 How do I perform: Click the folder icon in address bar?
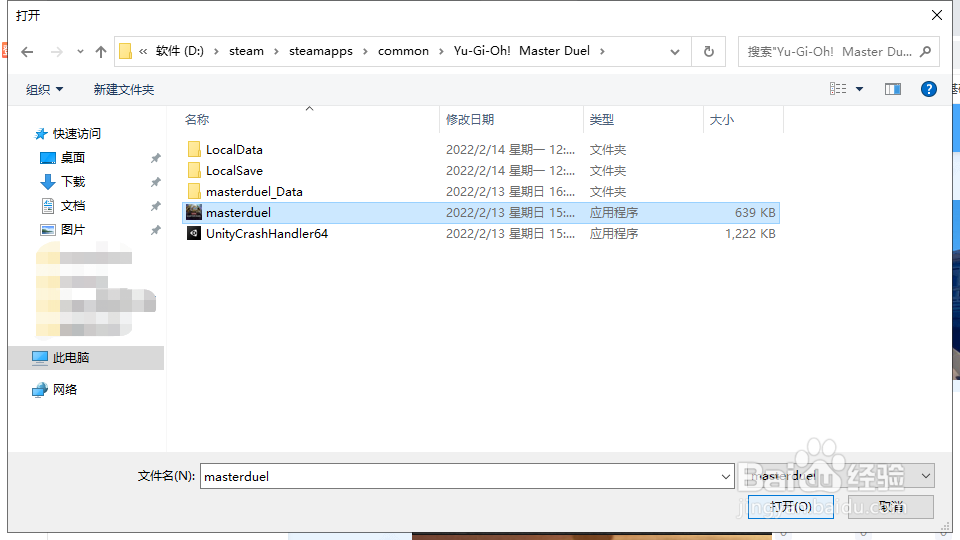pos(126,51)
